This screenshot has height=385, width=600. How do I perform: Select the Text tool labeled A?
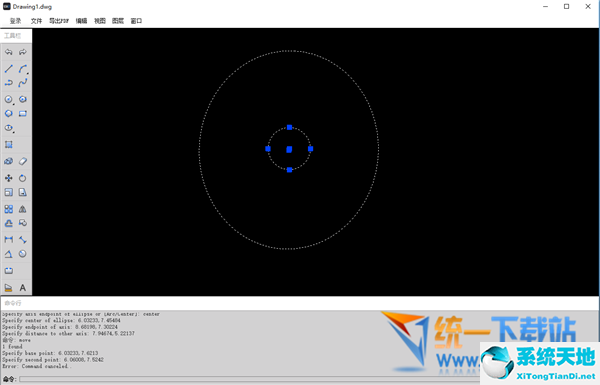point(23,287)
